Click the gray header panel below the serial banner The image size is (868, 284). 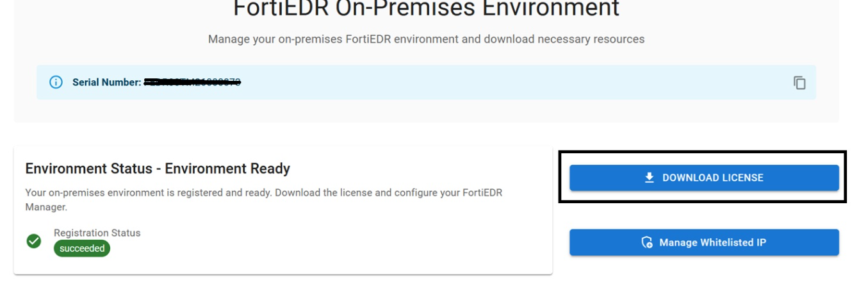[426, 111]
